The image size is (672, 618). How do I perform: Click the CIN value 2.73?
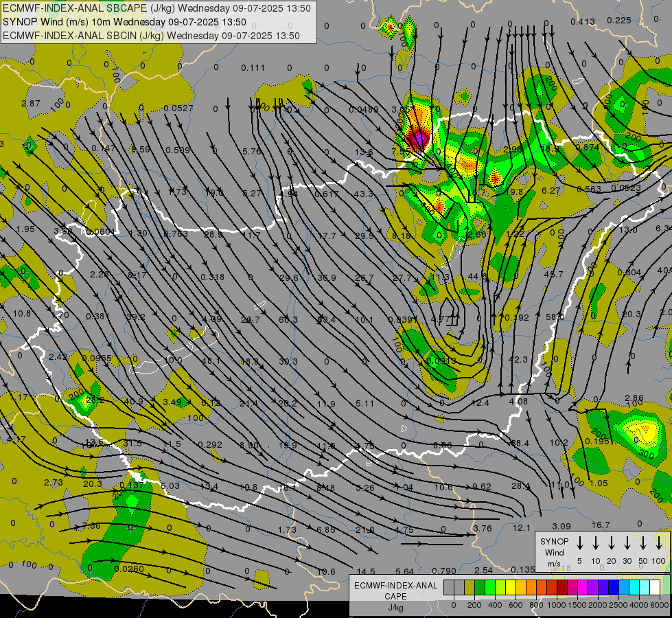(54, 483)
